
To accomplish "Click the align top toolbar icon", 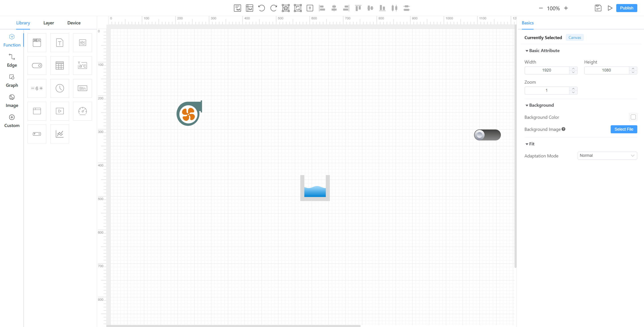I will click(358, 8).
